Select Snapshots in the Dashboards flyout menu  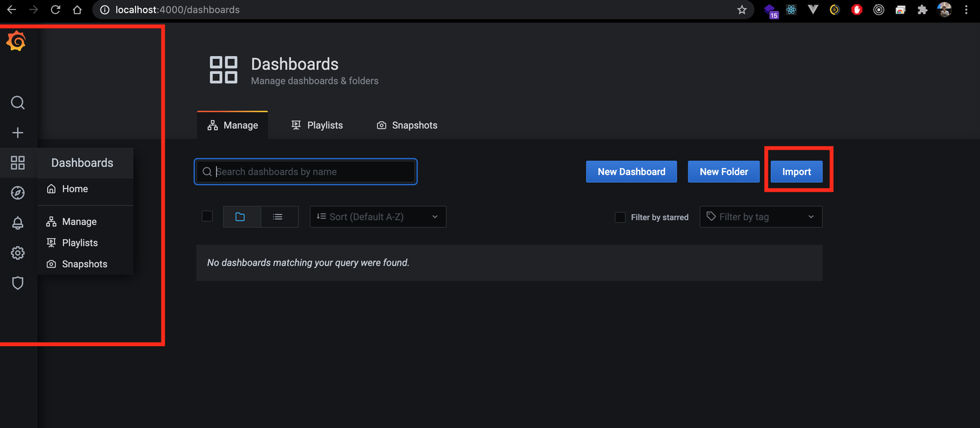click(86, 264)
